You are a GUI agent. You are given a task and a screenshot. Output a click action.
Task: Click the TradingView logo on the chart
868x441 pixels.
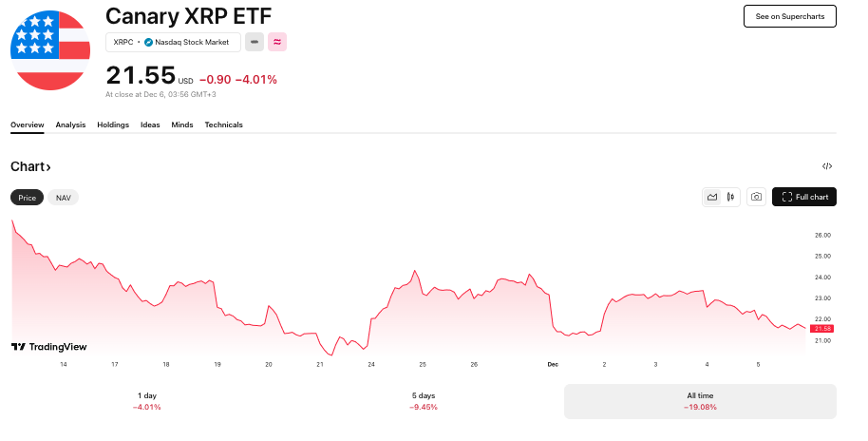pyautogui.click(x=48, y=347)
